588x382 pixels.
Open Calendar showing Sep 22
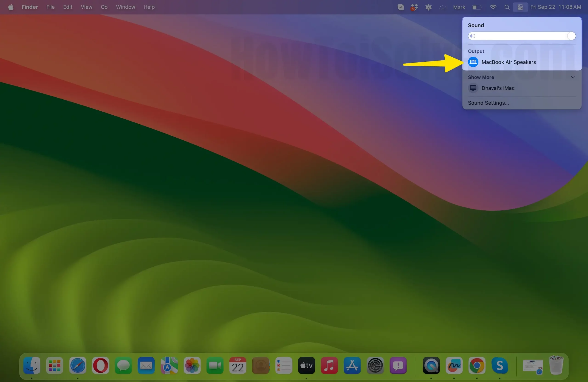238,365
